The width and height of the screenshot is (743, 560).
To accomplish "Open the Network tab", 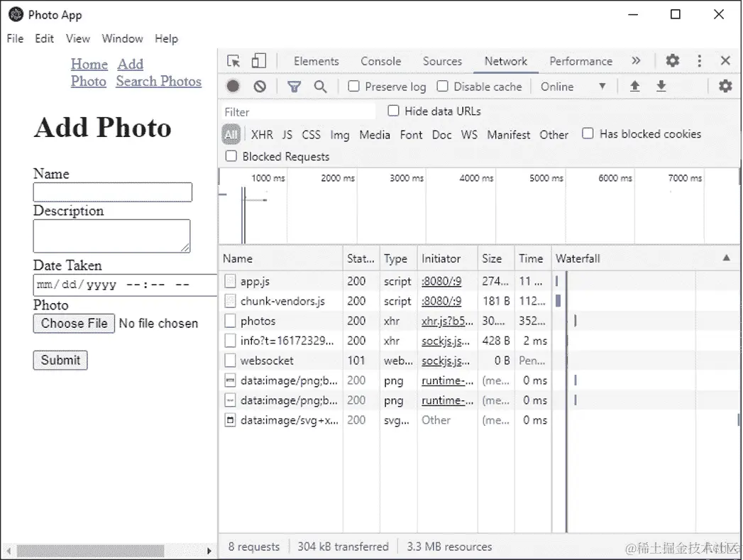I will tap(505, 61).
